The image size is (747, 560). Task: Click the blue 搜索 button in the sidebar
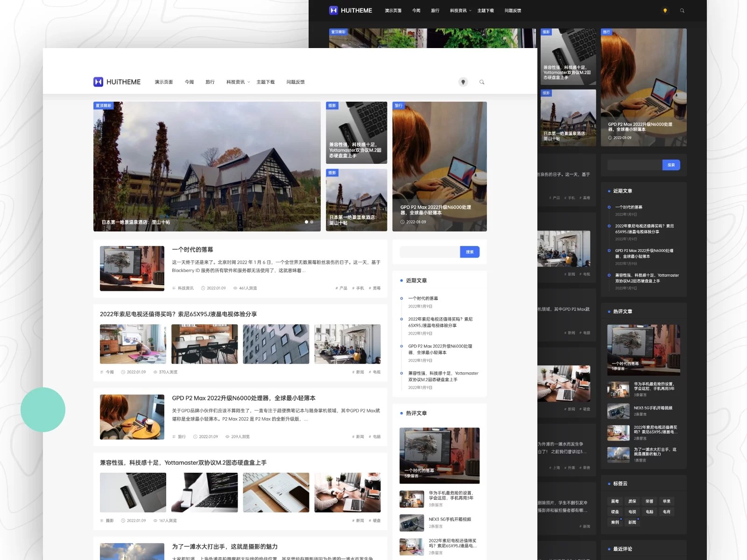[x=469, y=252]
